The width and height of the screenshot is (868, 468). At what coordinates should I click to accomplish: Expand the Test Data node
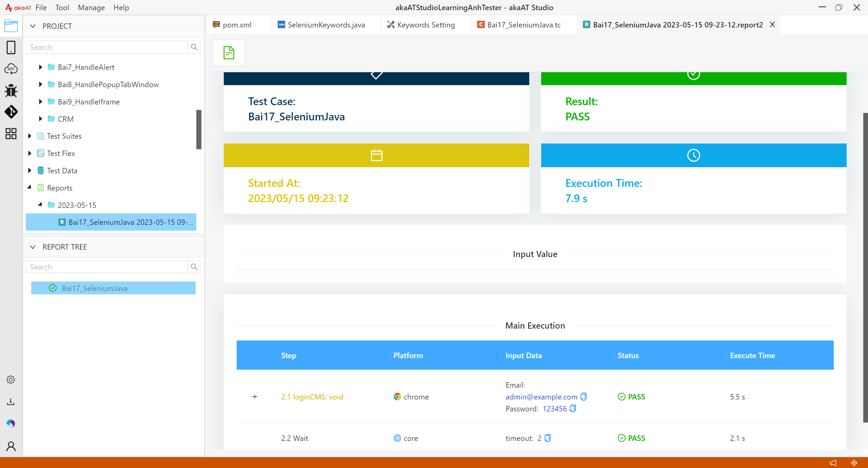point(29,170)
